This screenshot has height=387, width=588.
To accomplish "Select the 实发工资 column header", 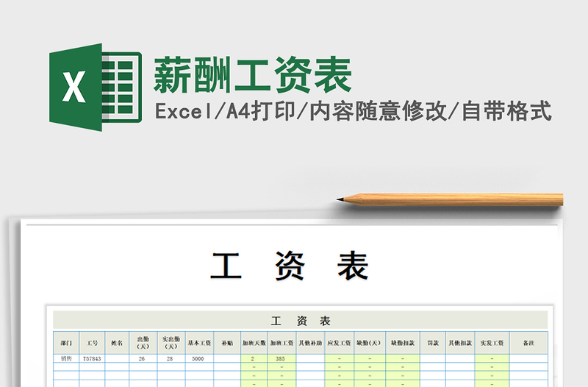I will (492, 343).
